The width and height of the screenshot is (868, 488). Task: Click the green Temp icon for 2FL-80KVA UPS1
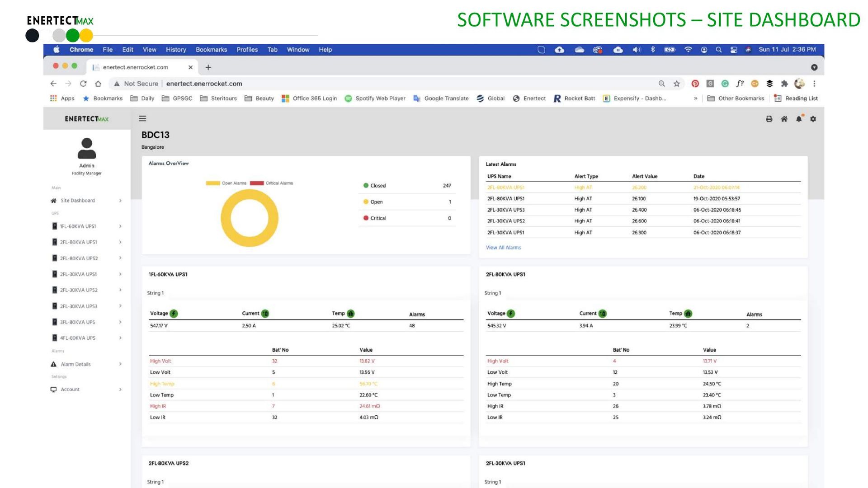[688, 314]
